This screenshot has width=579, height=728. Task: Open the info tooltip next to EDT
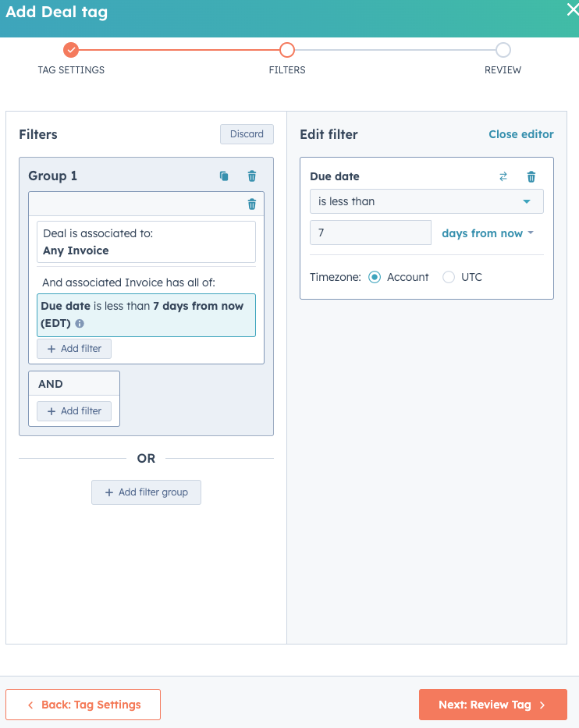(79, 323)
